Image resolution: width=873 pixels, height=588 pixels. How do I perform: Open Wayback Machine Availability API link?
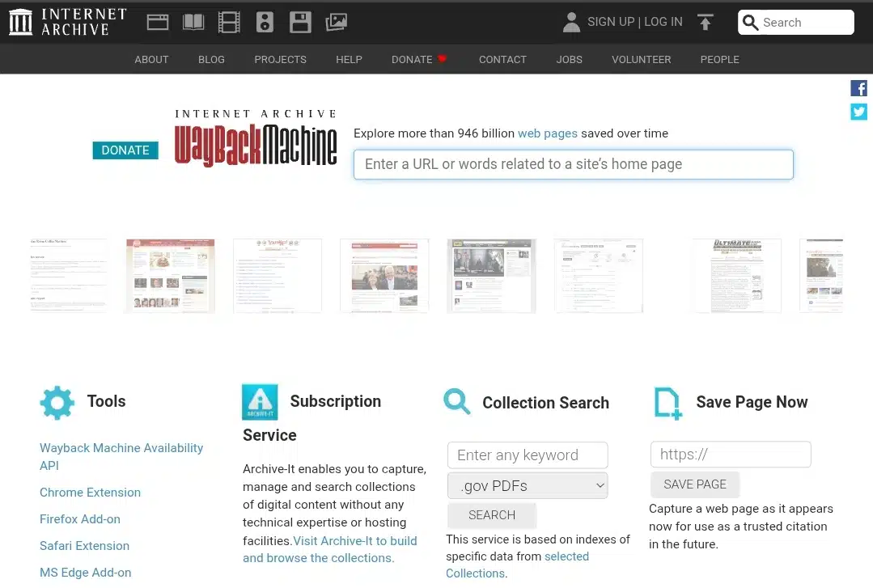(121, 457)
